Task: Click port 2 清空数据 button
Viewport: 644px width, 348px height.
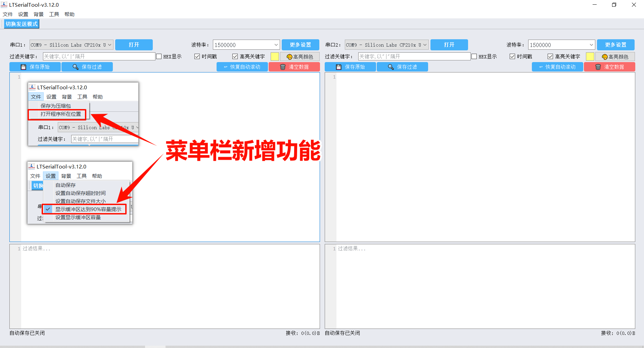Action: tap(609, 67)
